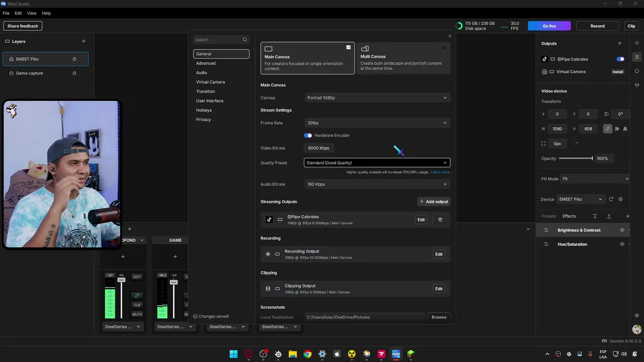644x362 pixels.
Task: Add a new effect with plus icon
Action: pyautogui.click(x=627, y=216)
